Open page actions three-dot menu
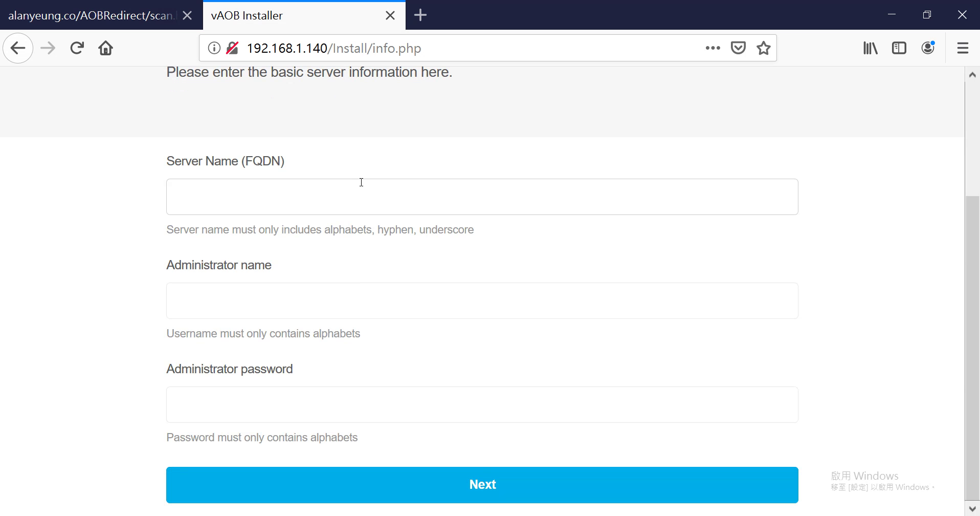 pos(712,48)
